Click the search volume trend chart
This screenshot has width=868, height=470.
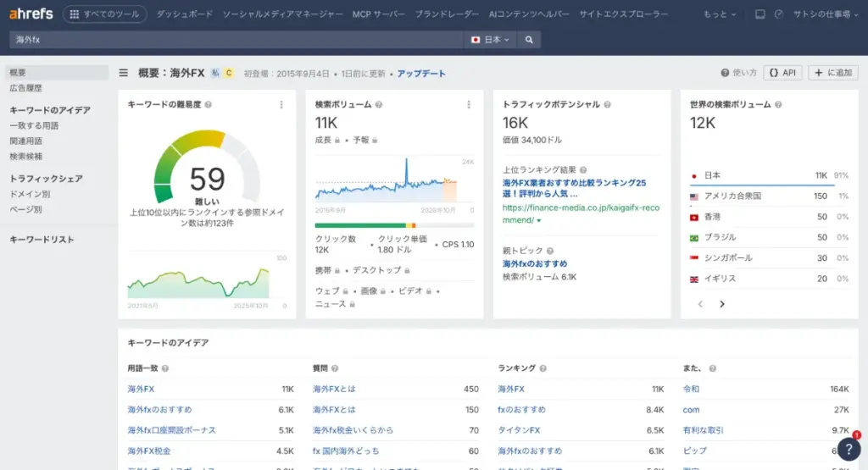pos(394,183)
